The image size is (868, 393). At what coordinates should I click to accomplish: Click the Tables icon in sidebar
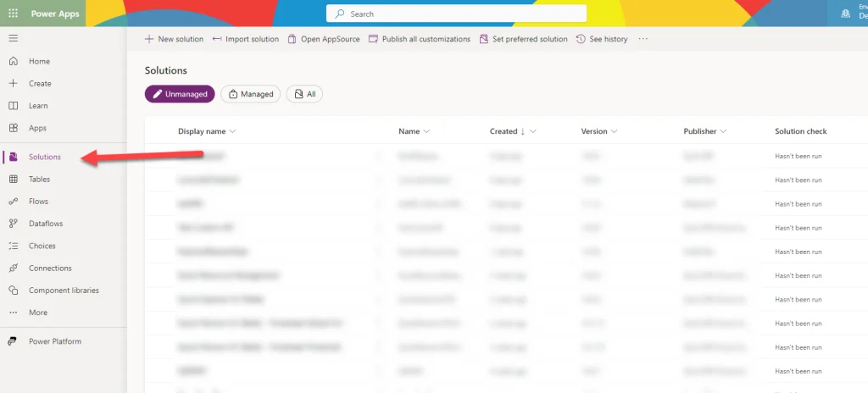pos(14,180)
